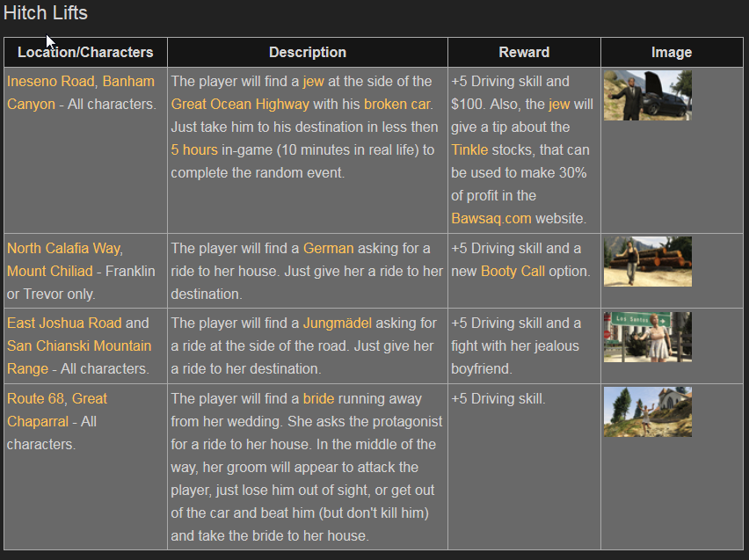The width and height of the screenshot is (749, 560).
Task: Click the Description column header
Action: (308, 52)
